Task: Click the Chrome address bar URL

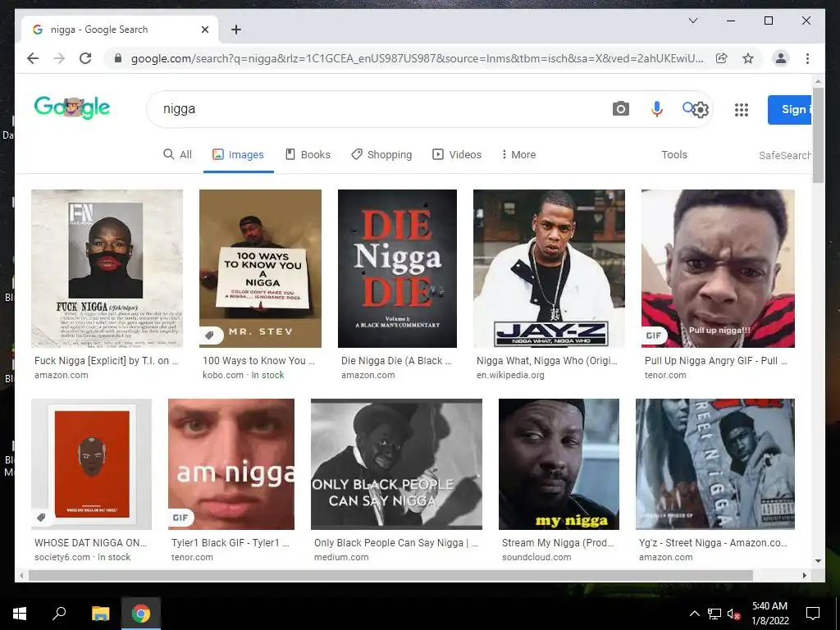Action: [418, 58]
